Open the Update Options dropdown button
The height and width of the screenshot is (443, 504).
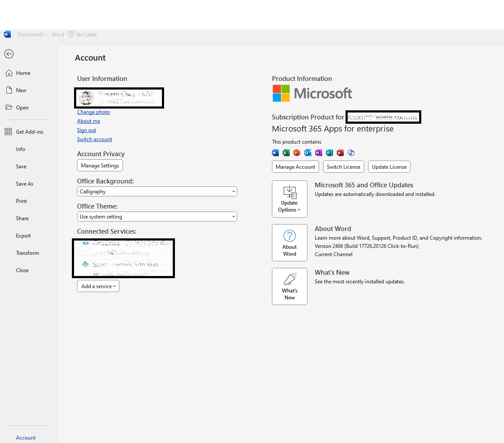290,199
